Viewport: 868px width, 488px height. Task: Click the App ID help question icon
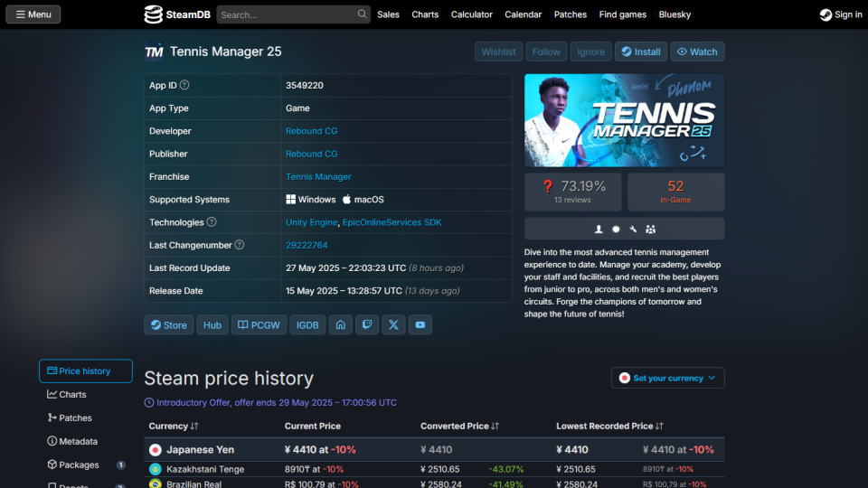pyautogui.click(x=184, y=85)
